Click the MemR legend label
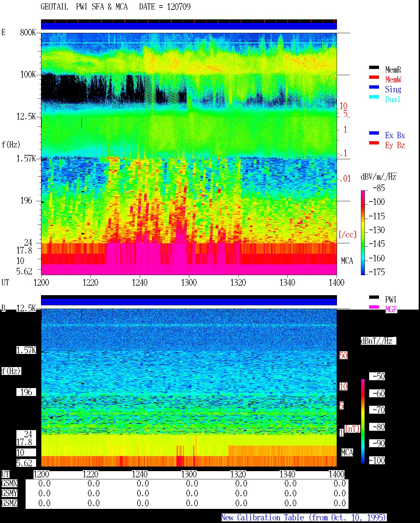The image size is (420, 523). (x=393, y=70)
